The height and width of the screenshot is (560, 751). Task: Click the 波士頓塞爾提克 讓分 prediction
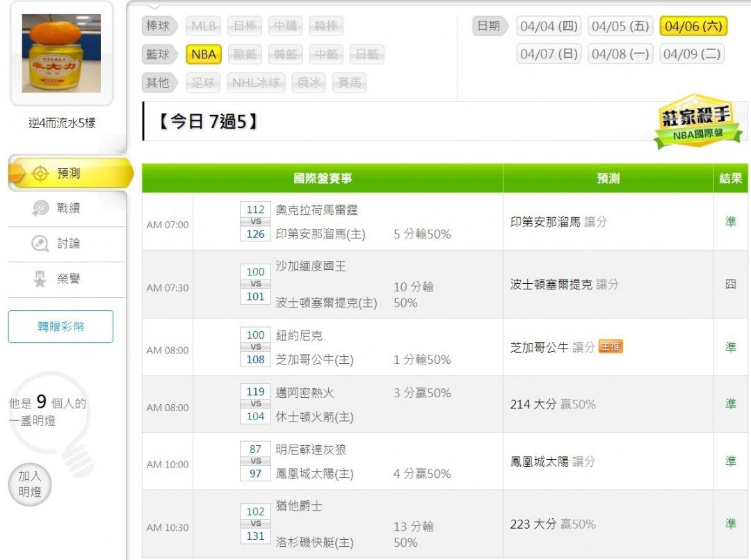click(564, 284)
